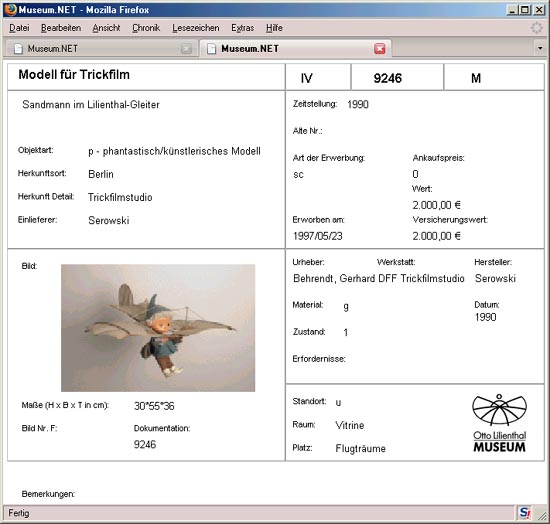
Task: Click the Raum value Vitrine
Action: 350,425
